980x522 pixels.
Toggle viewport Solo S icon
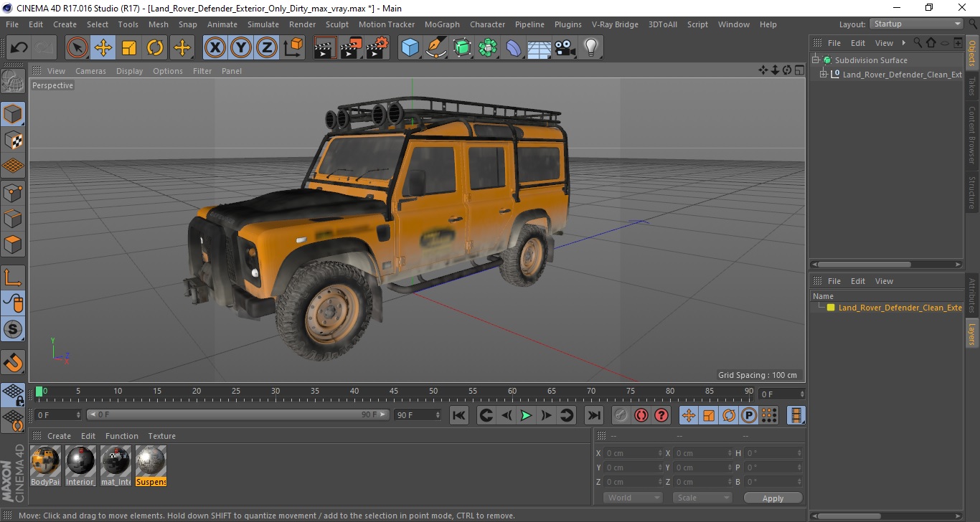(x=13, y=329)
